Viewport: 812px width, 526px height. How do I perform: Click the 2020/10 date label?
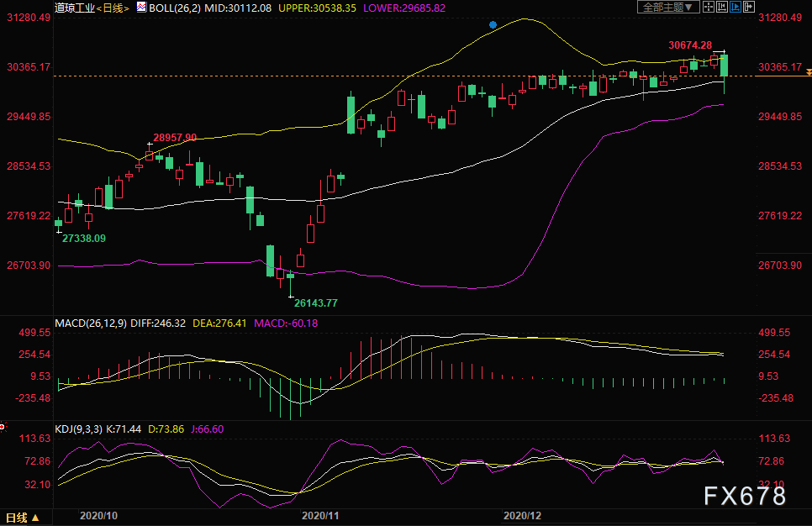tap(98, 516)
